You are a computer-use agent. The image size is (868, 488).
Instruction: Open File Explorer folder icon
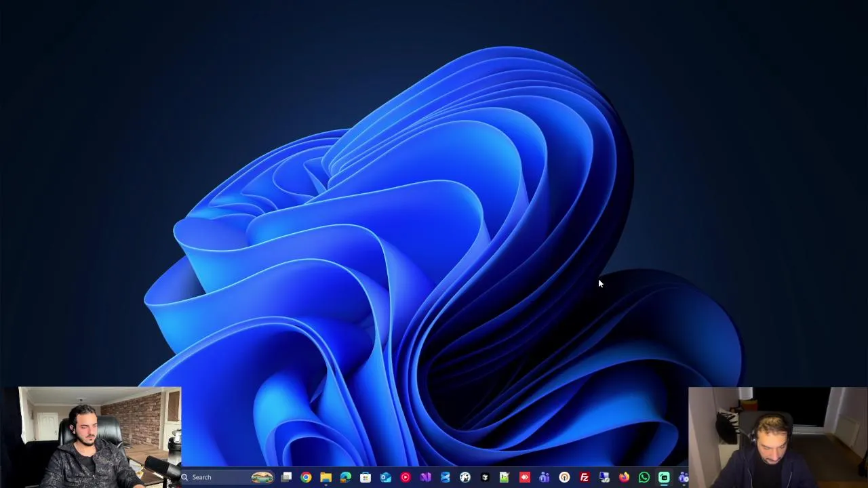[325, 477]
